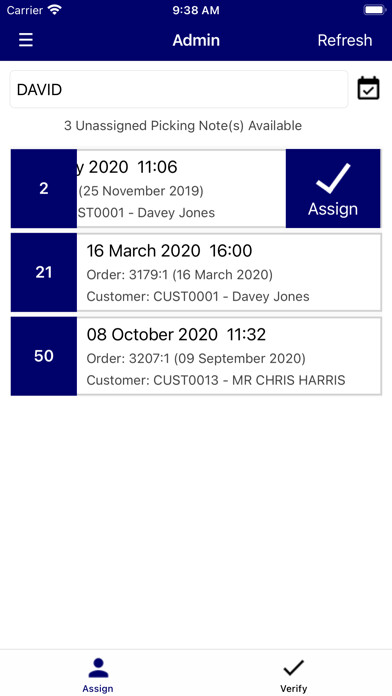Open the 08 October 2020 11:32 picking note
Viewport: 392px width, 696px height.
pos(196,356)
